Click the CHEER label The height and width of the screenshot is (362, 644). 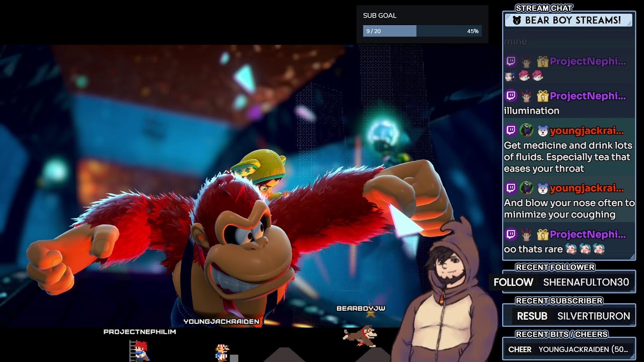(x=520, y=349)
